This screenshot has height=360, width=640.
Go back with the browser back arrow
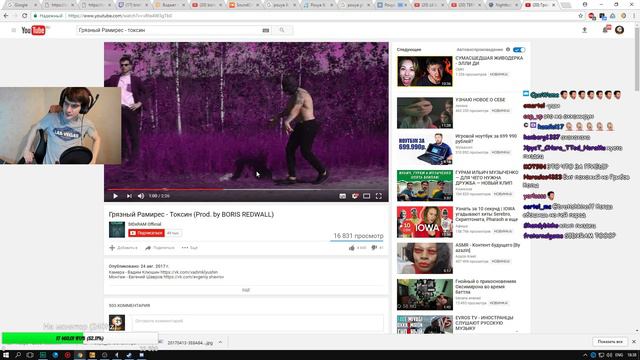pyautogui.click(x=6, y=16)
